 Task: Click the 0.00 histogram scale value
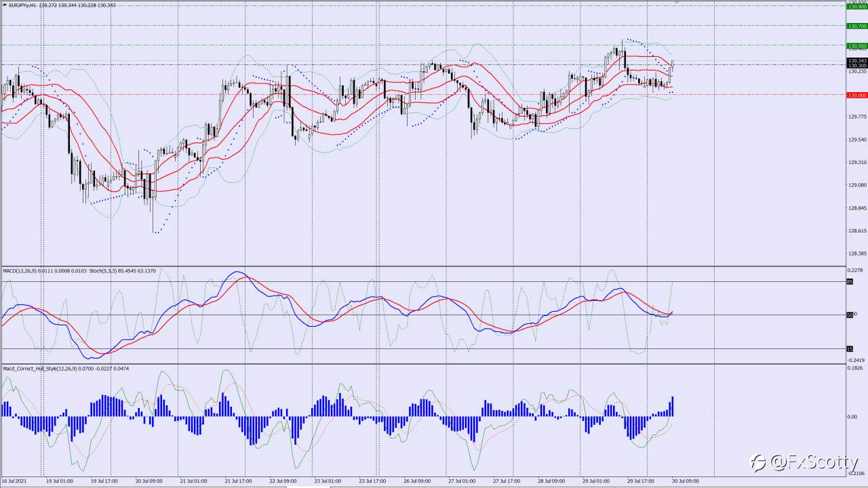853,416
